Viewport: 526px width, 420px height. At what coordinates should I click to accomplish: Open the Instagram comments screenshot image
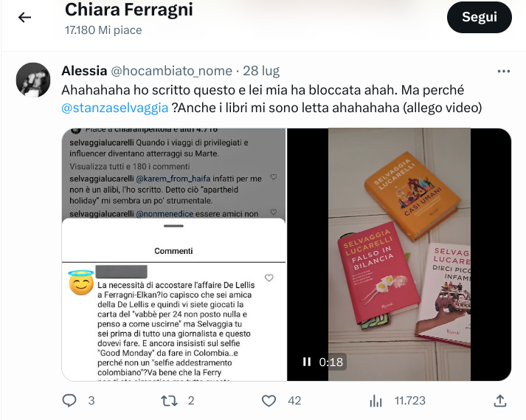click(174, 255)
